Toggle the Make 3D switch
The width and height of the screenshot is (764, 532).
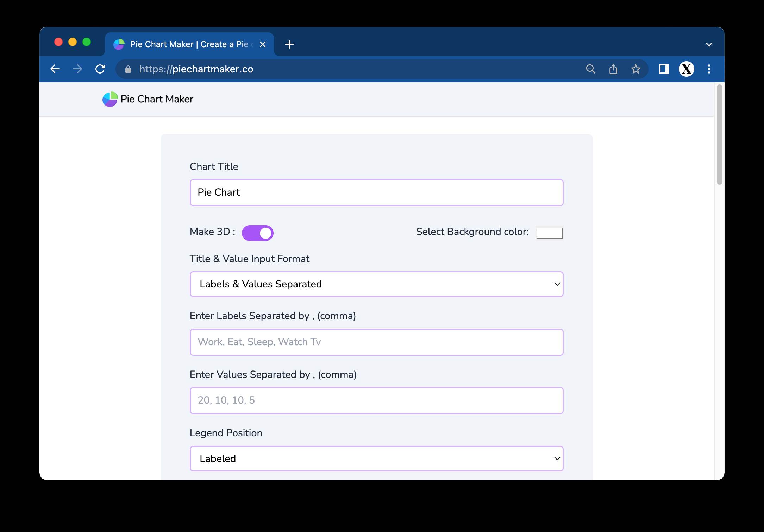coord(257,233)
